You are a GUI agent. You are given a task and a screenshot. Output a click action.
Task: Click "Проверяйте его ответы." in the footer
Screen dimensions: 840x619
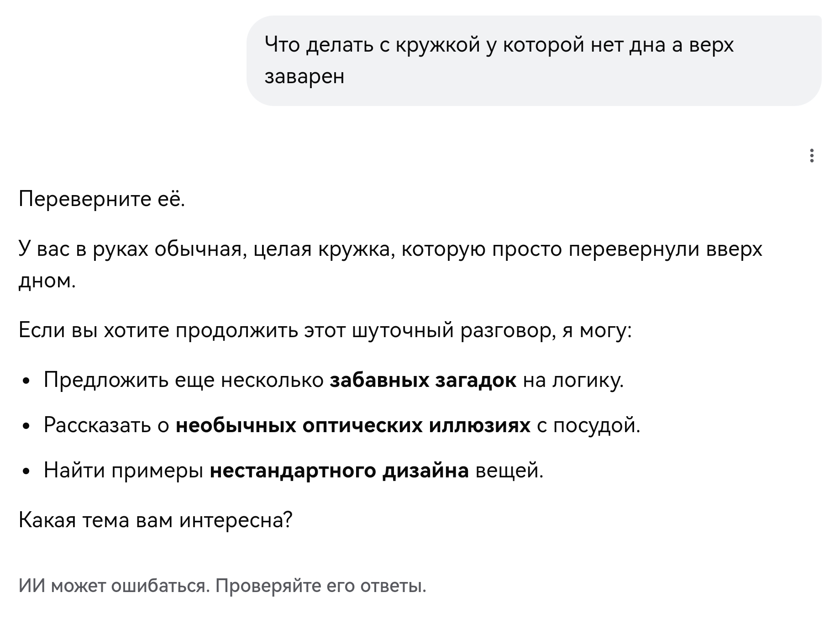[x=321, y=586]
